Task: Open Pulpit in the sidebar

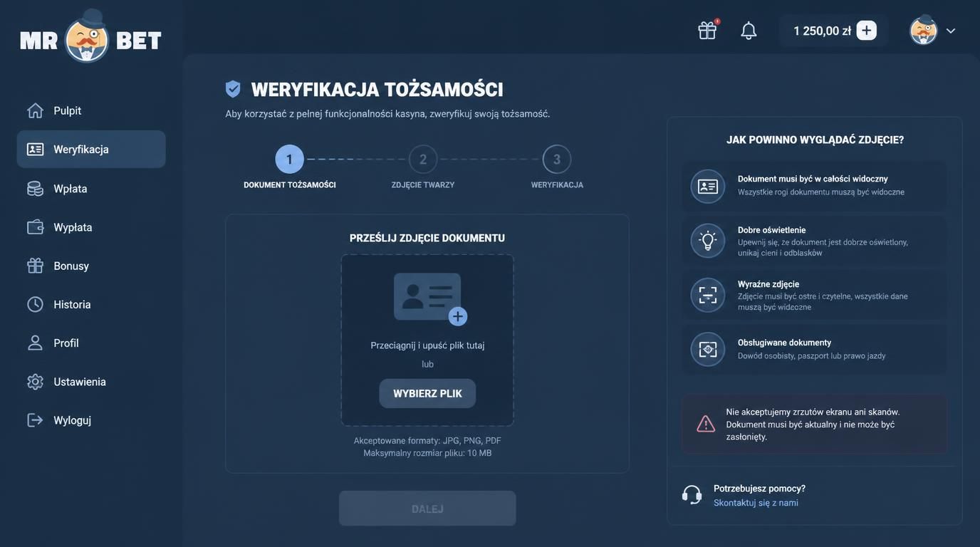Action: click(x=91, y=110)
